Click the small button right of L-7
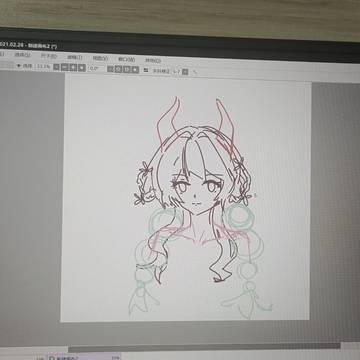The height and width of the screenshot is (360, 360). tap(185, 72)
